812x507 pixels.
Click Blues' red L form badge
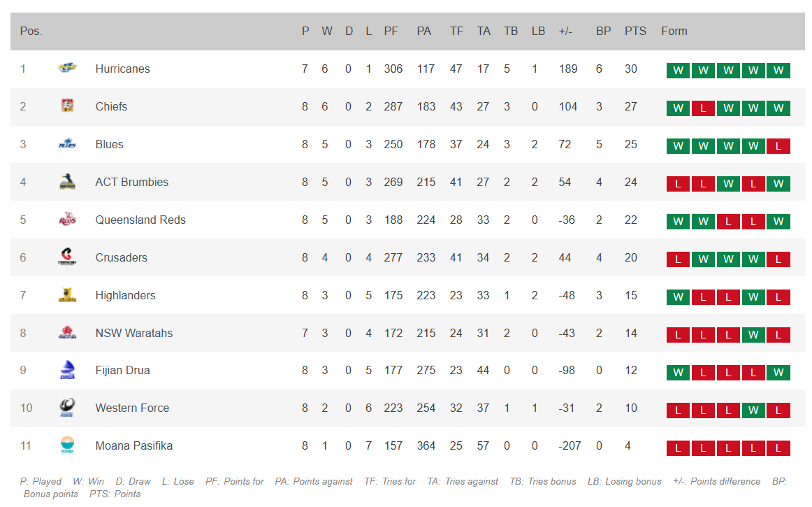point(778,146)
